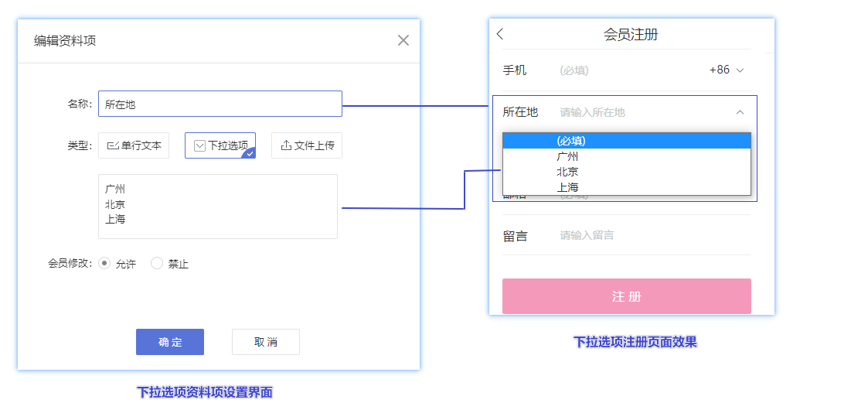Pick 上海 in the dropdown list

coord(627,187)
